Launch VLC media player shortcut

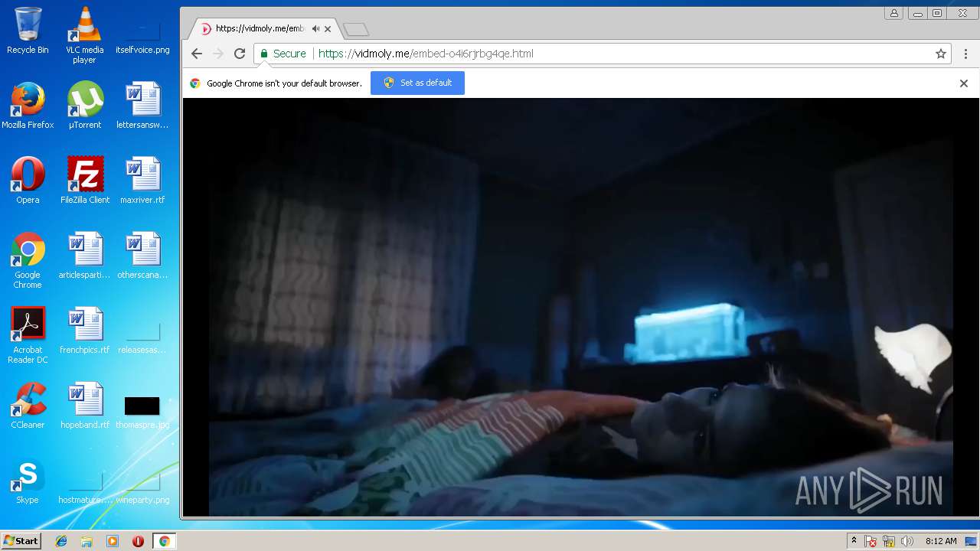(84, 35)
